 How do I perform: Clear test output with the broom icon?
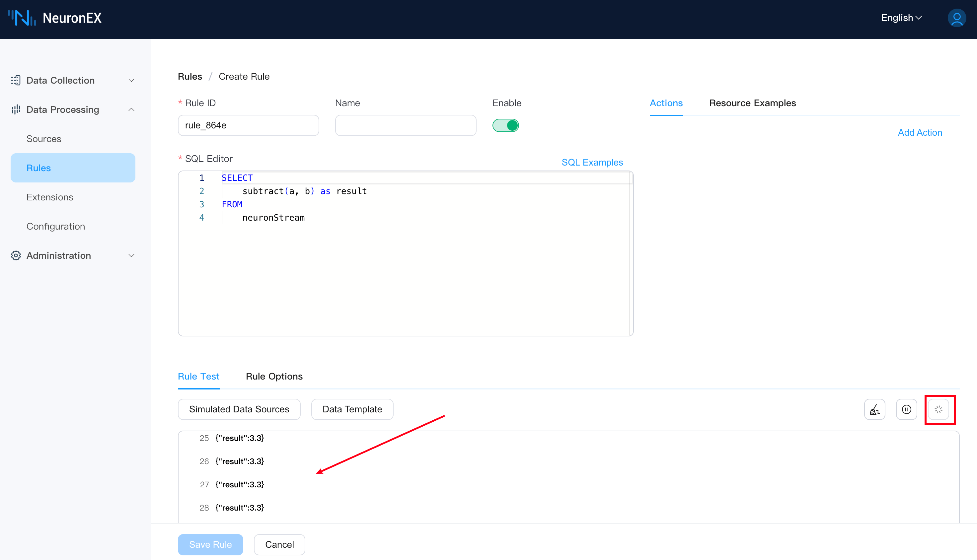point(874,409)
